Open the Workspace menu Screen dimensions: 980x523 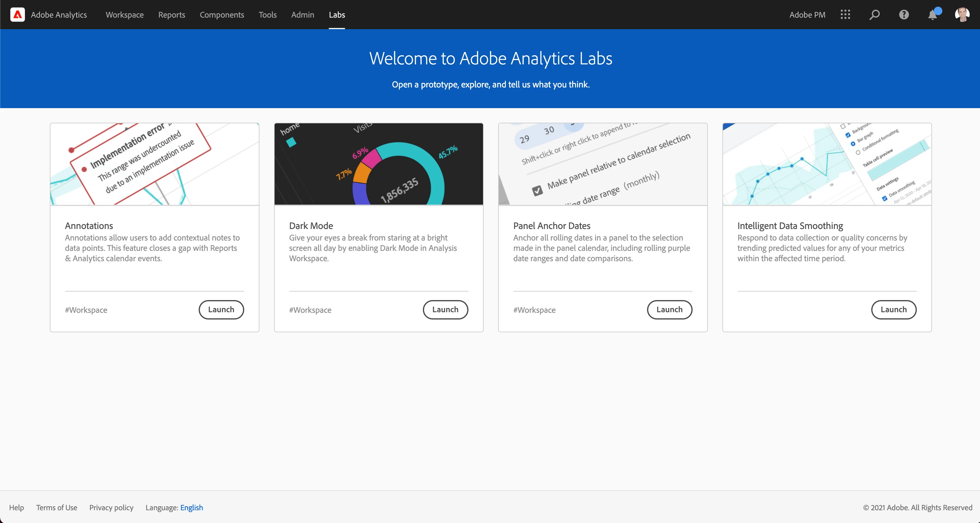point(125,15)
